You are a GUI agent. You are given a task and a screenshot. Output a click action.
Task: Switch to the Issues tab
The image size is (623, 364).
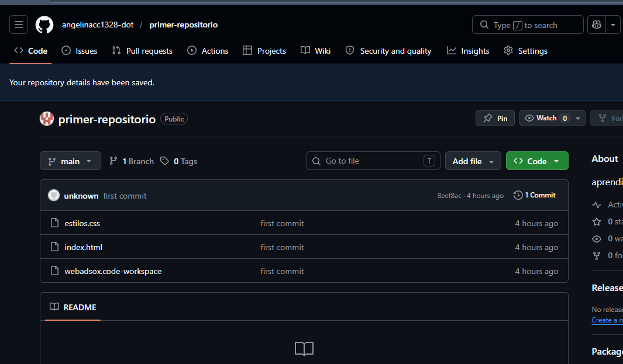point(80,51)
